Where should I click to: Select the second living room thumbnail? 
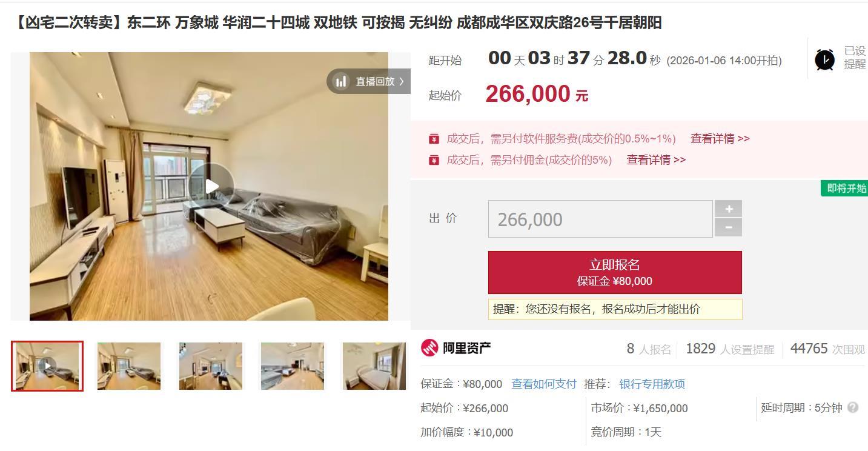(x=129, y=366)
